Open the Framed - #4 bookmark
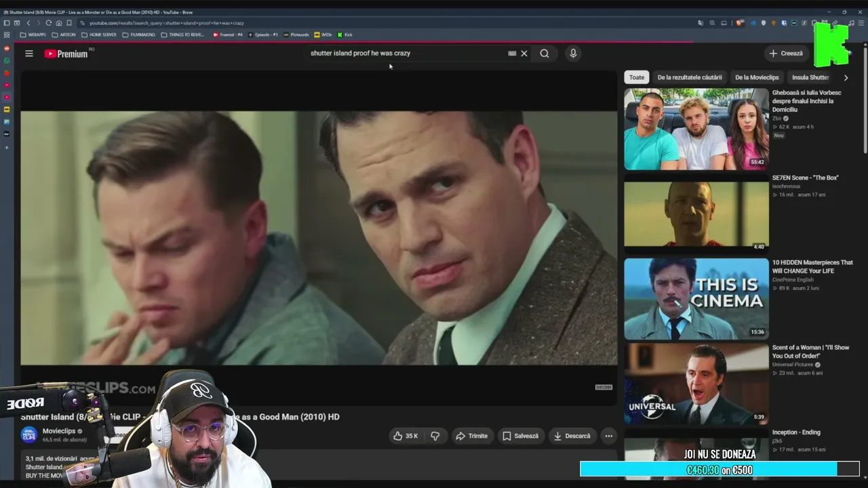 click(228, 35)
